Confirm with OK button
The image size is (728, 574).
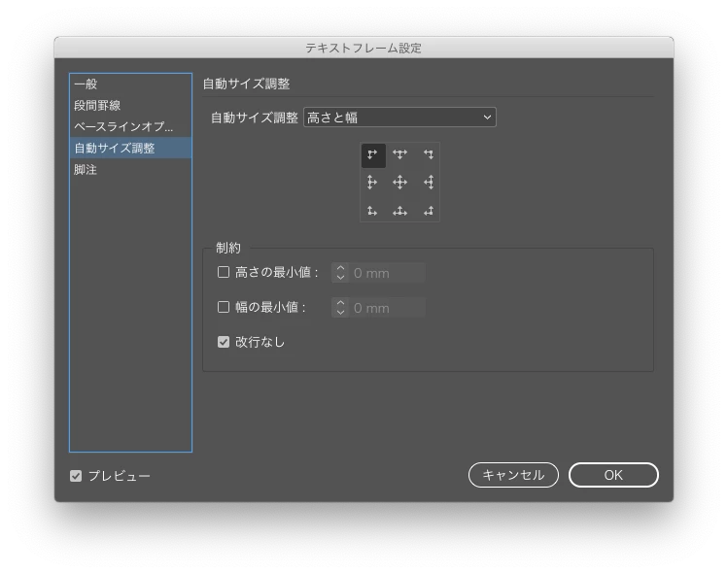click(x=613, y=475)
